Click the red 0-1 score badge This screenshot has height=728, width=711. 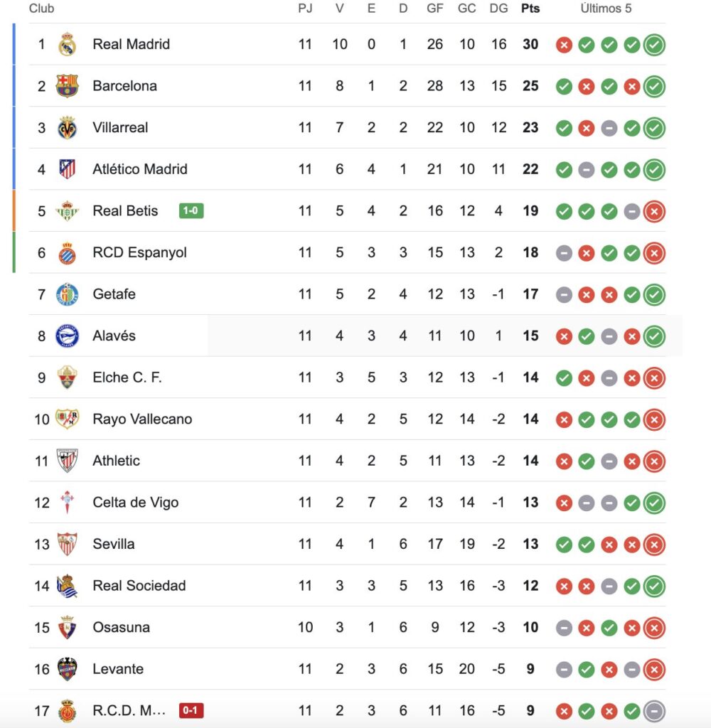(191, 710)
